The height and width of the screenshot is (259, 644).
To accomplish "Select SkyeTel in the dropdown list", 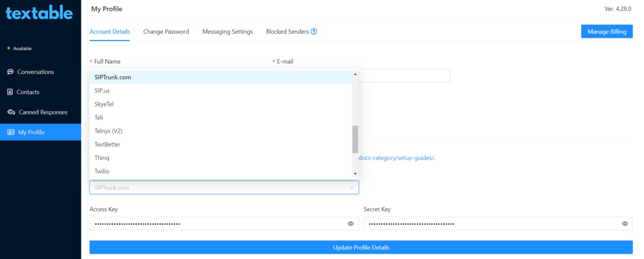I will tap(221, 104).
